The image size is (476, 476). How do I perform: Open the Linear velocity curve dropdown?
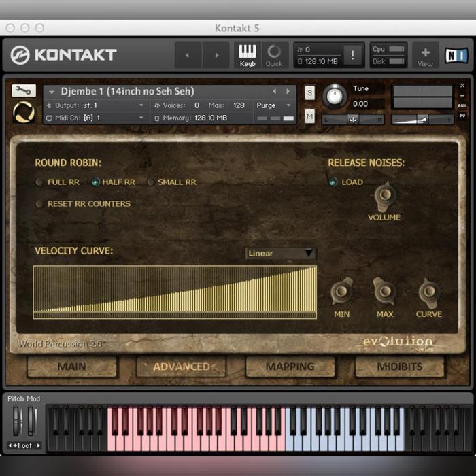(280, 254)
